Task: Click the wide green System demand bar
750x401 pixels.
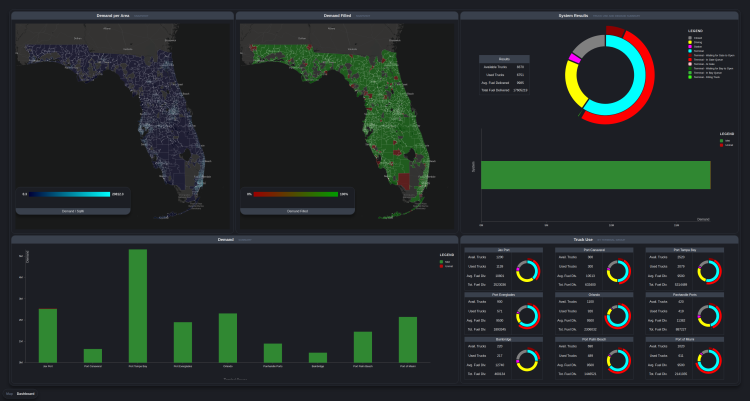Action: click(x=596, y=175)
